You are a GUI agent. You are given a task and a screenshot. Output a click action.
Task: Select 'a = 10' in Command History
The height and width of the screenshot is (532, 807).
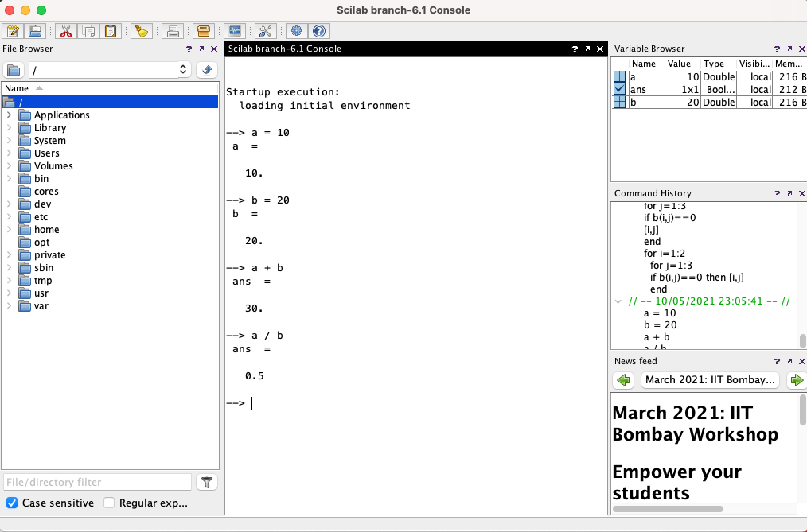click(x=660, y=313)
